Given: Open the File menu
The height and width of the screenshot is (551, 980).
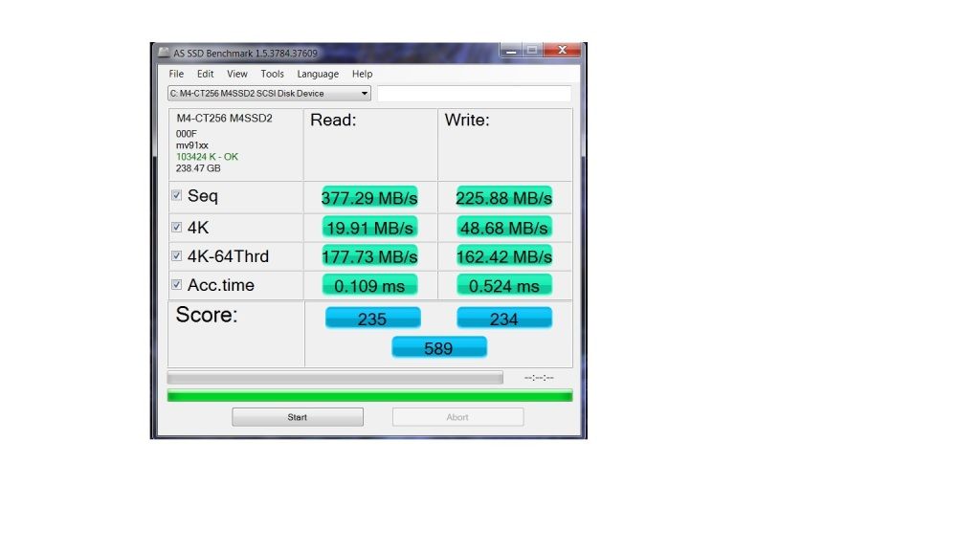Looking at the screenshot, I should pos(176,74).
